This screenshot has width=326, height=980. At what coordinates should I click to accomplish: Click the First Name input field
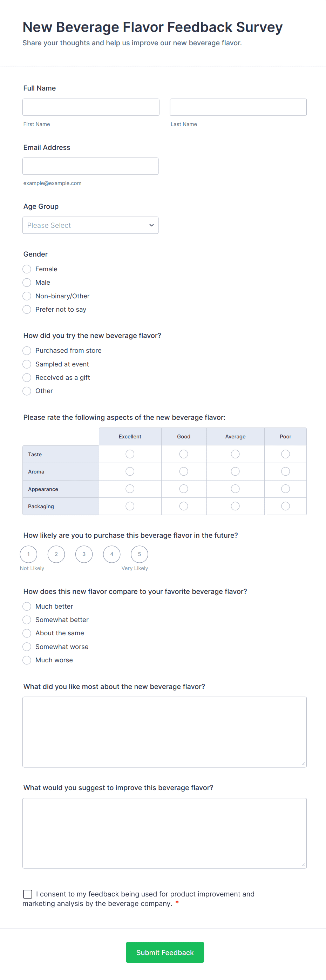[x=91, y=107]
